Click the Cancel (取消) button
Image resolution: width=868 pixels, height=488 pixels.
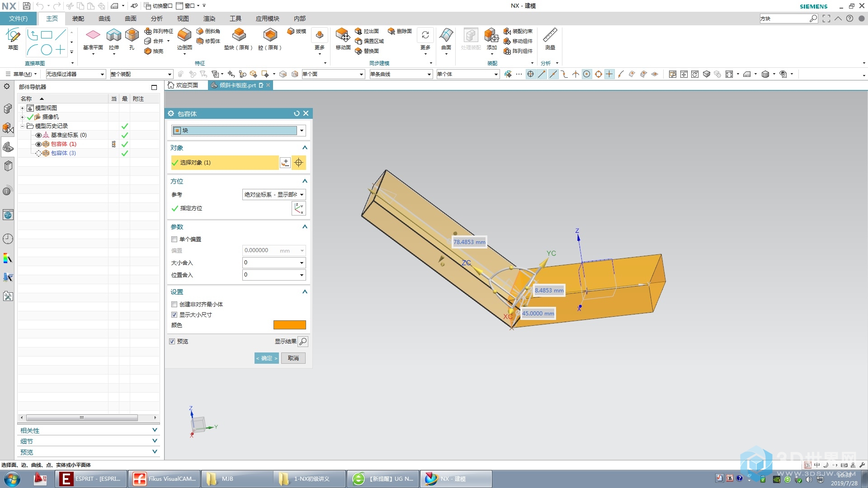point(293,358)
